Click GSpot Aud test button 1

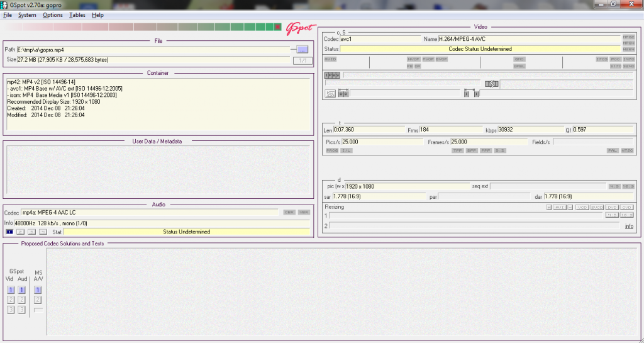(x=21, y=290)
